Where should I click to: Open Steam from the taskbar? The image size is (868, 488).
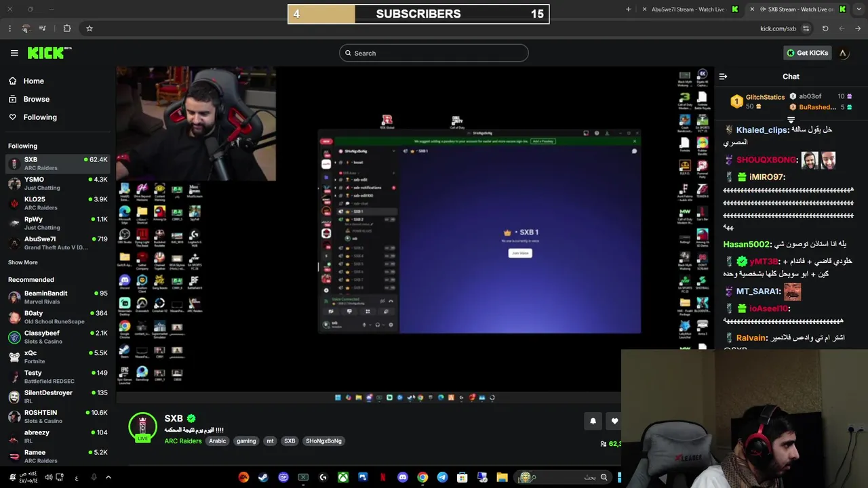click(x=263, y=477)
